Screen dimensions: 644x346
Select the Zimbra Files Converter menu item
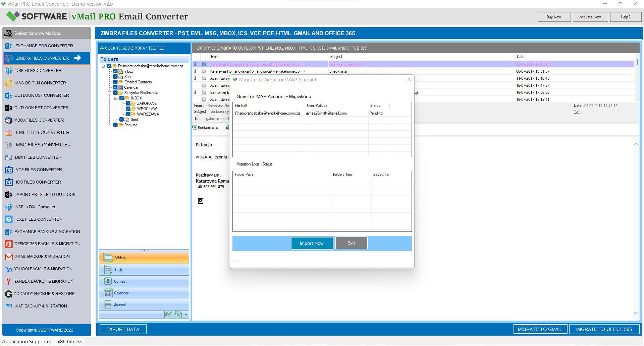tap(47, 58)
